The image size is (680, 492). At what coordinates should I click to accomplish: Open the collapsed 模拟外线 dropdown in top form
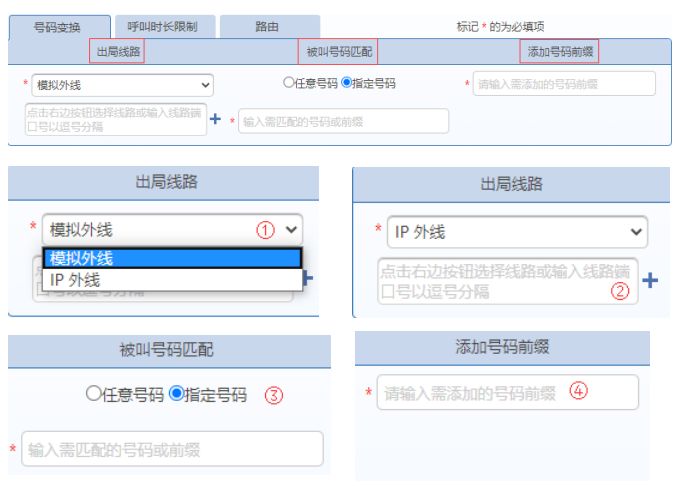coord(121,86)
